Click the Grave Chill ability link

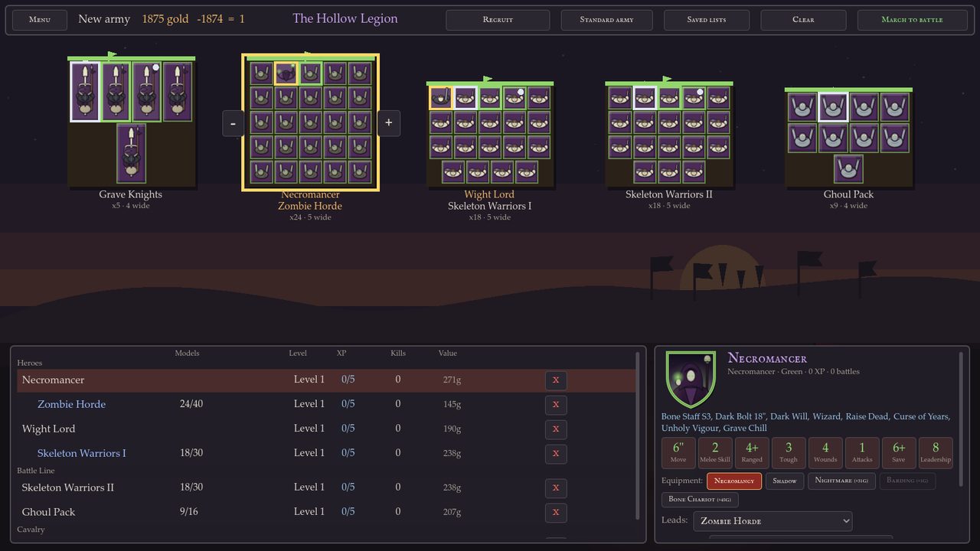745,429
